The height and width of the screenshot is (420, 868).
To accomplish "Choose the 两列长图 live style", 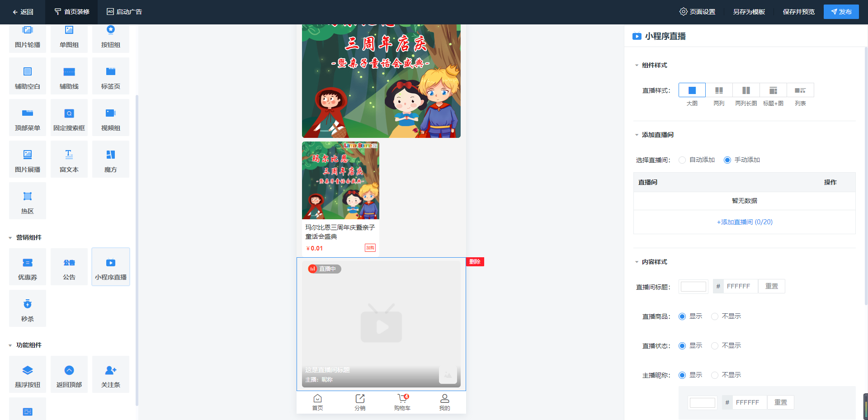I will point(746,90).
